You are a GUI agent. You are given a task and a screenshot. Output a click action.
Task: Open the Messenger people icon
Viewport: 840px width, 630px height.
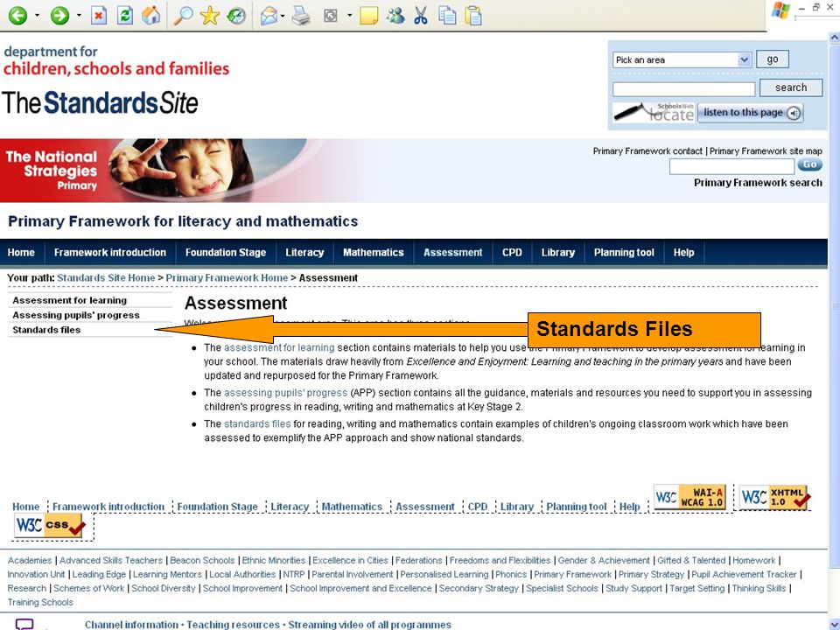(x=395, y=16)
